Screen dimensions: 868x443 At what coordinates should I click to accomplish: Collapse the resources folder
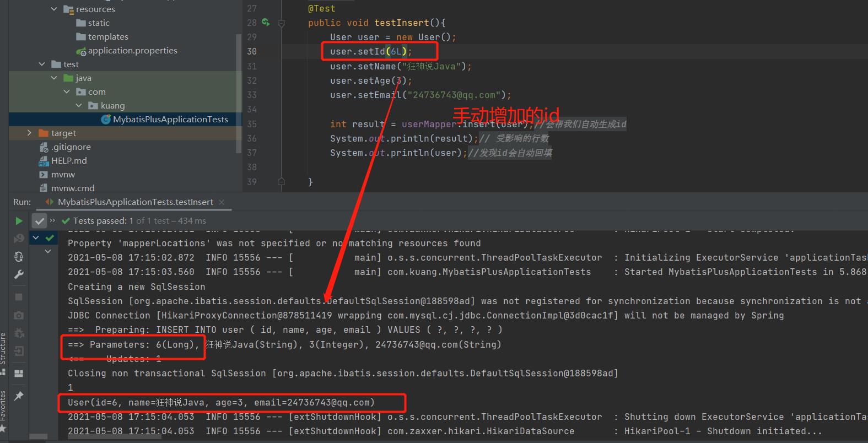click(54, 9)
